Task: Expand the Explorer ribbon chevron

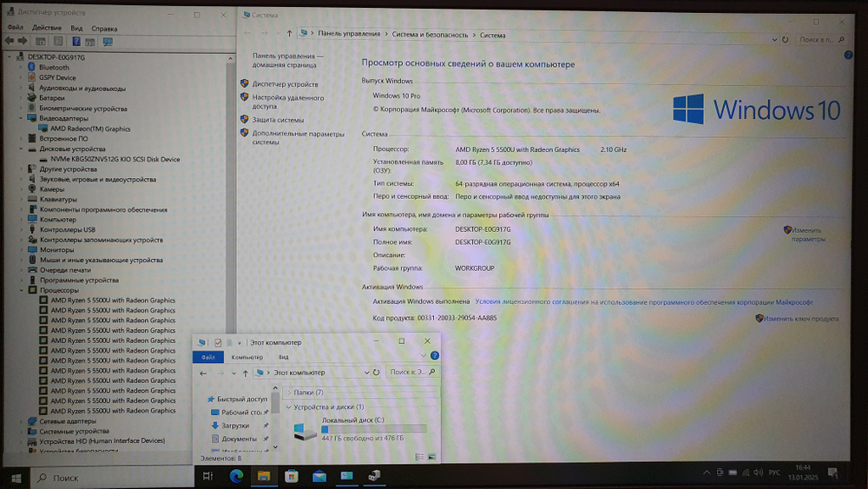Action: 423,355
